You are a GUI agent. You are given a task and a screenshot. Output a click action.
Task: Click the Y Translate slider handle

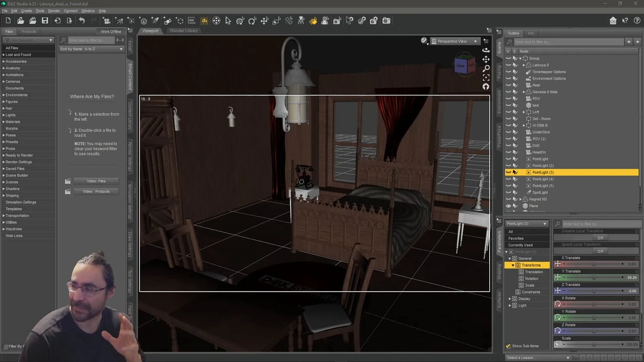click(x=594, y=278)
